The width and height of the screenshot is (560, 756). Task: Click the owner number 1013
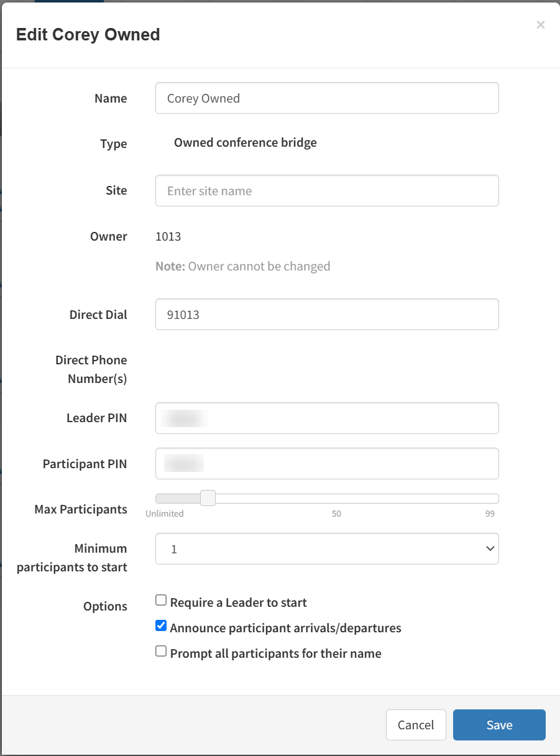(168, 236)
